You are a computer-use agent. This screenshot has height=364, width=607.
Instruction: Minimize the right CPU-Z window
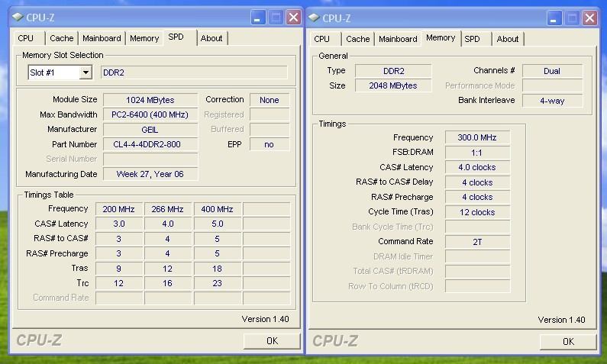(554, 18)
